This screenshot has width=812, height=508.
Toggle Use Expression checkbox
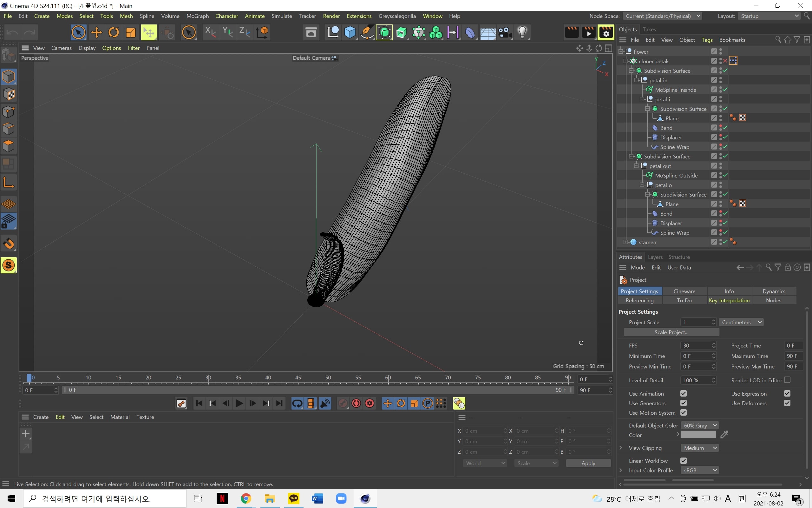[787, 393]
